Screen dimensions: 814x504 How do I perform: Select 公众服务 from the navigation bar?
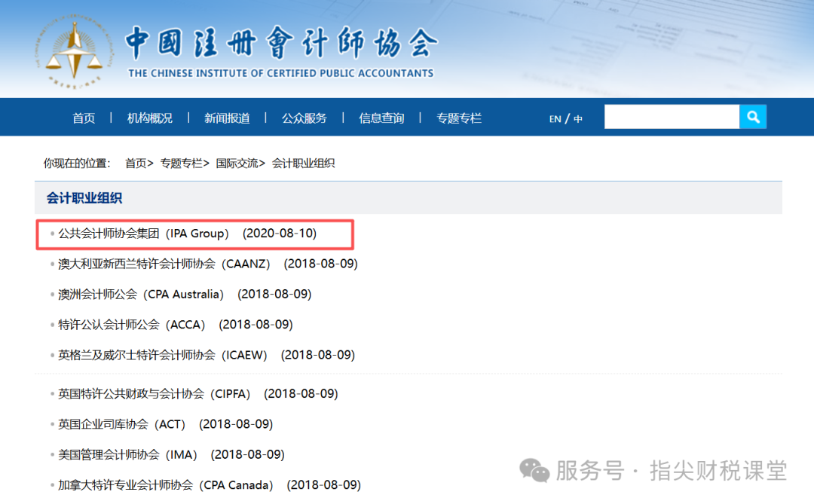(304, 118)
